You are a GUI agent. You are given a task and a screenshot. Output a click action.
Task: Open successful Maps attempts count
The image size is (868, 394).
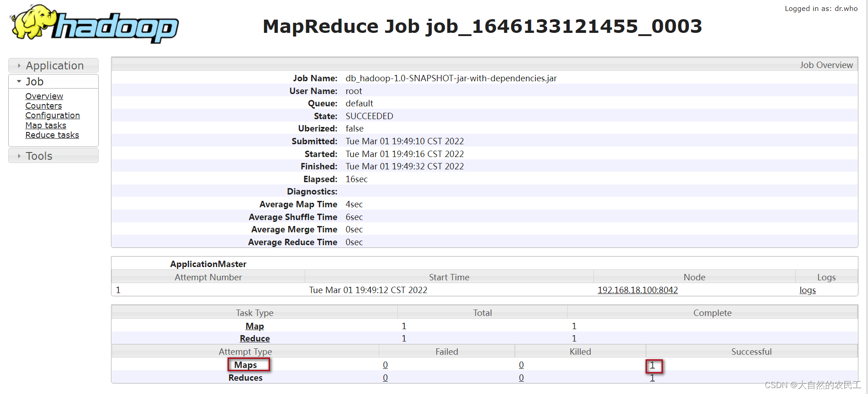pos(652,365)
